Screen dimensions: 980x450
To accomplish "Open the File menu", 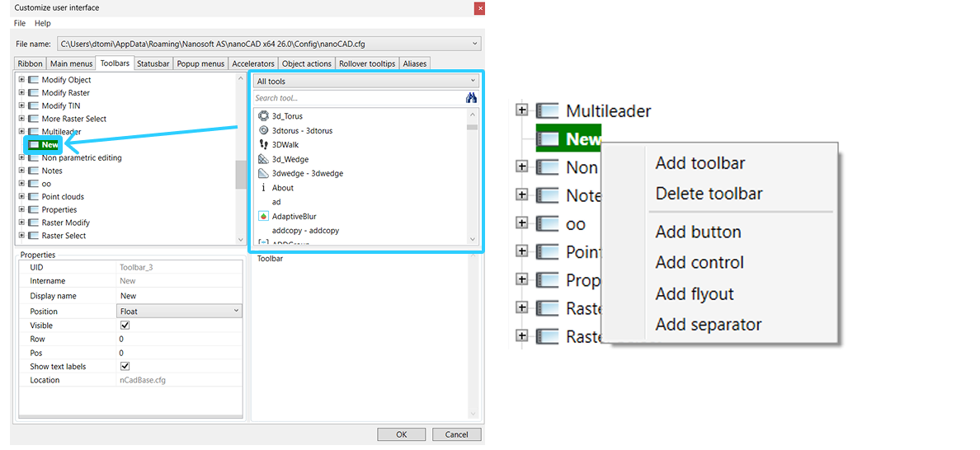I will [x=20, y=23].
